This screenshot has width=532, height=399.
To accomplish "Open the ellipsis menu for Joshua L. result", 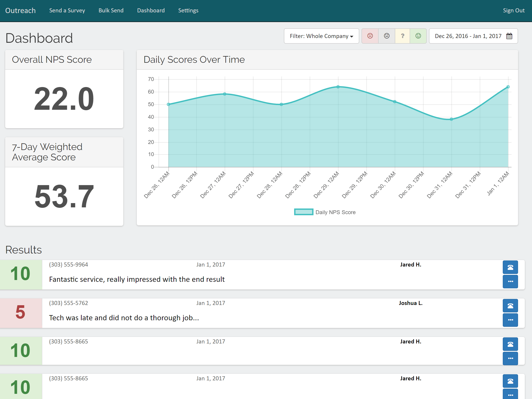I will coord(510,320).
